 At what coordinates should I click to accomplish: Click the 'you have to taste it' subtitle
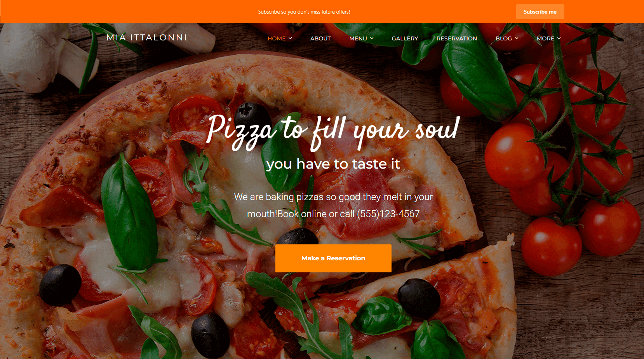333,164
